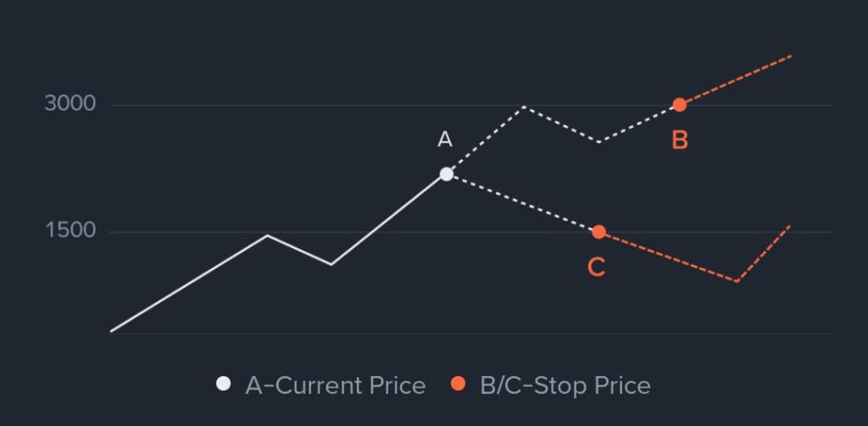Select the "A-Current Price" legend label

coord(335,385)
